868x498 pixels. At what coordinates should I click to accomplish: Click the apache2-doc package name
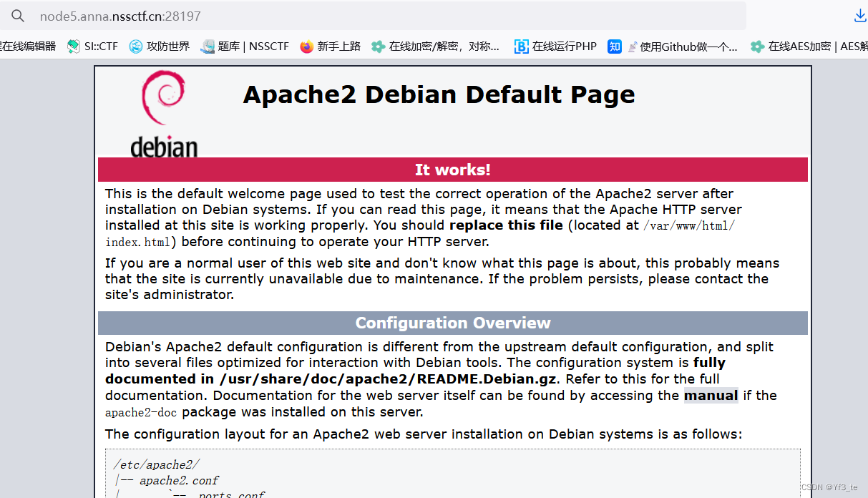point(141,412)
